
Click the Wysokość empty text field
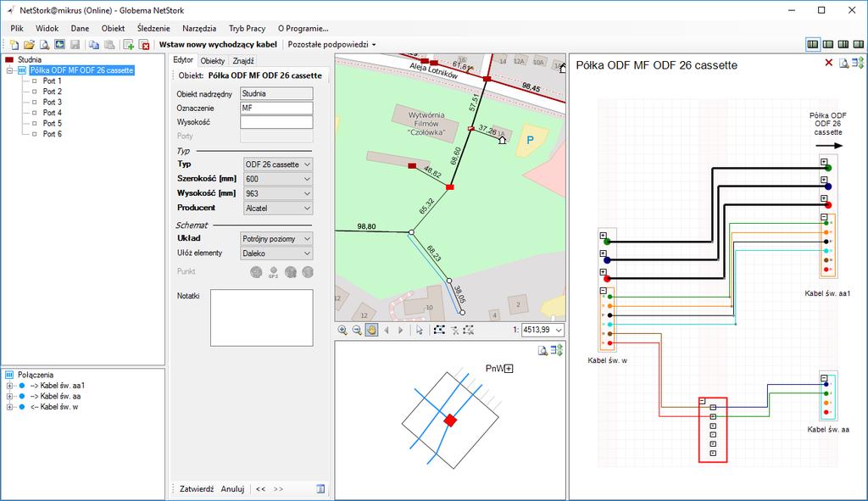click(x=276, y=122)
